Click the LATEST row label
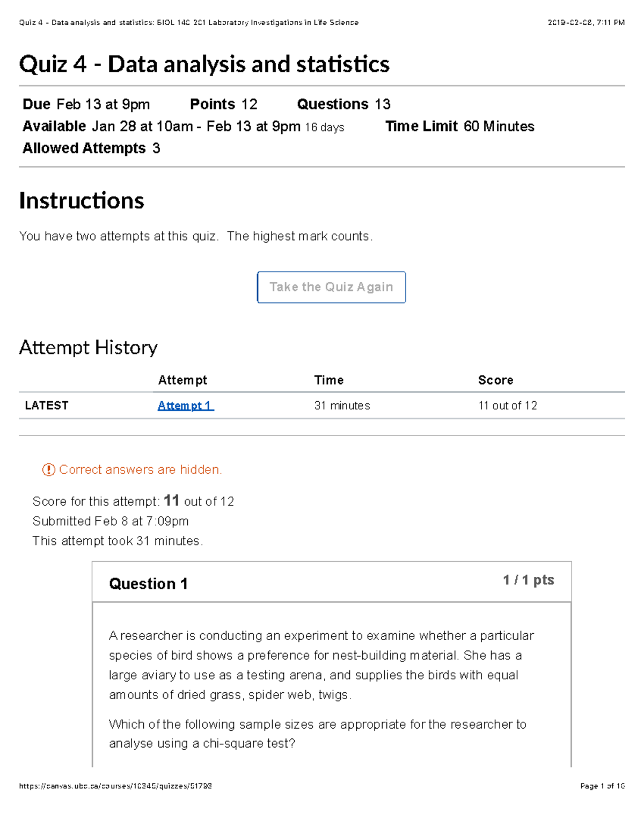 (x=47, y=405)
